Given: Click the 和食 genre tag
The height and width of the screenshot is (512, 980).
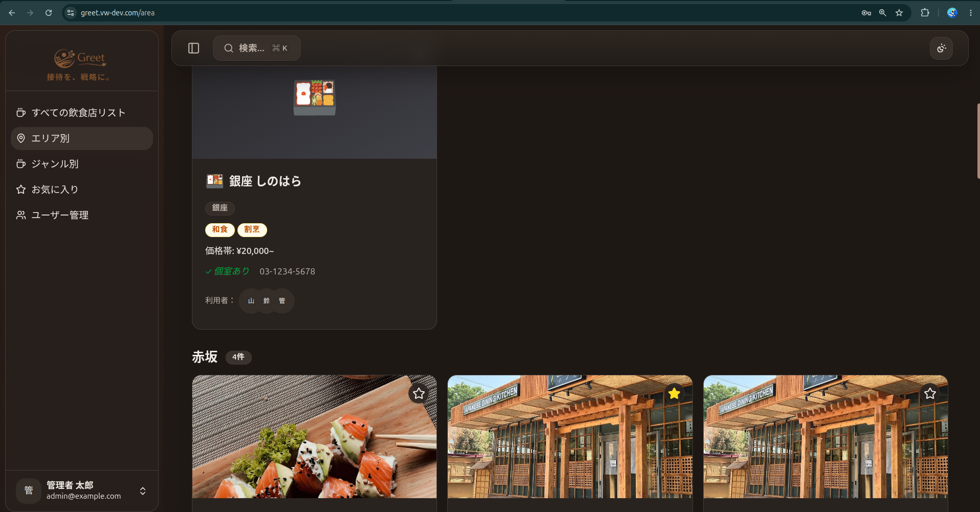Looking at the screenshot, I should coord(220,230).
